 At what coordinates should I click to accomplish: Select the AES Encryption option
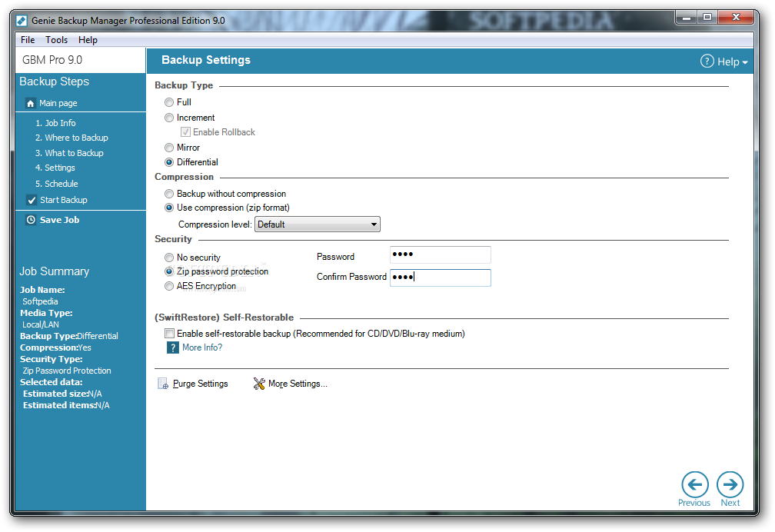(169, 286)
